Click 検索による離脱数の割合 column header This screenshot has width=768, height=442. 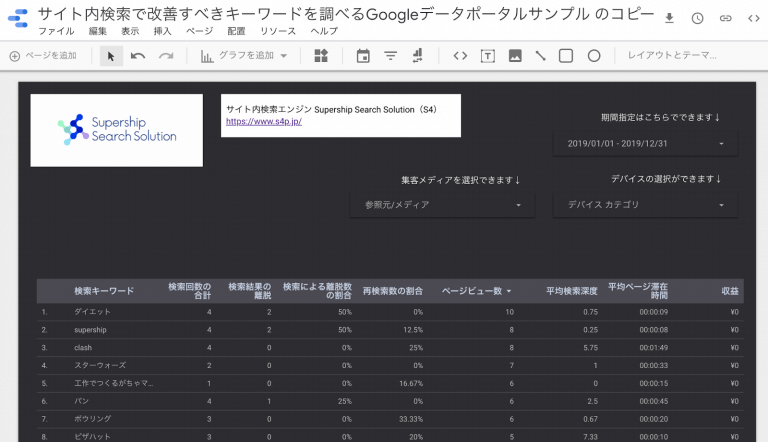[317, 291]
